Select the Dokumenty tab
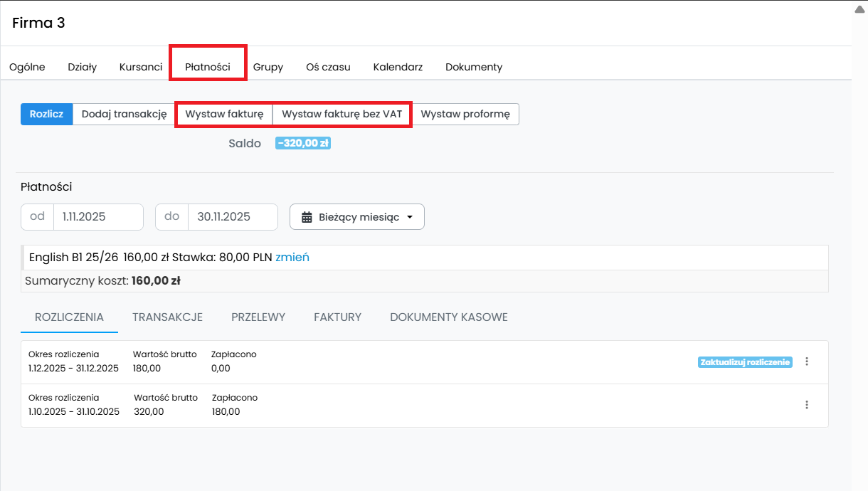Viewport: 868px width, 491px height. [474, 67]
